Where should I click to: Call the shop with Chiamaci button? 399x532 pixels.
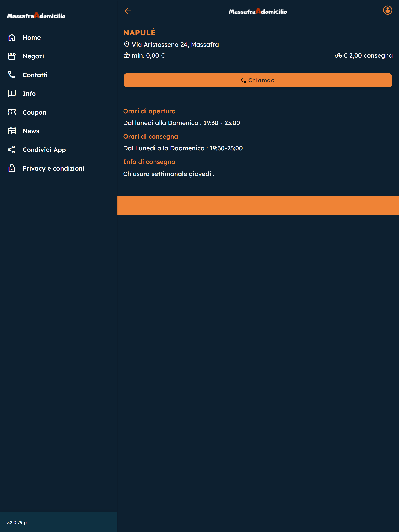click(x=258, y=80)
